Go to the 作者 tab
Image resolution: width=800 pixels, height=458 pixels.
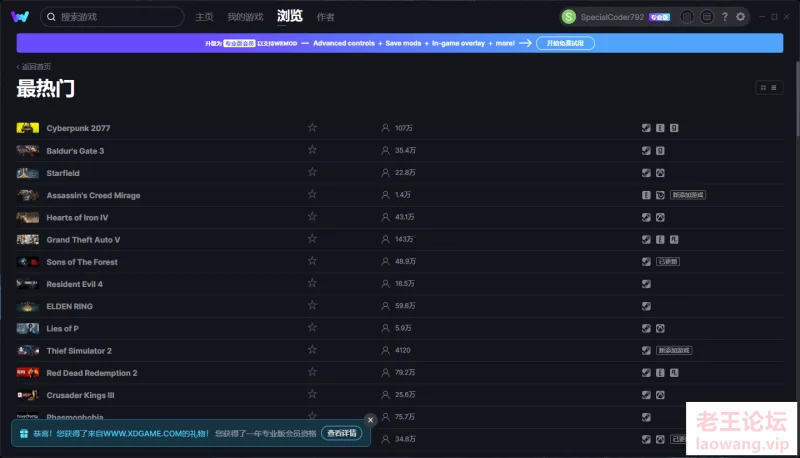coord(326,17)
